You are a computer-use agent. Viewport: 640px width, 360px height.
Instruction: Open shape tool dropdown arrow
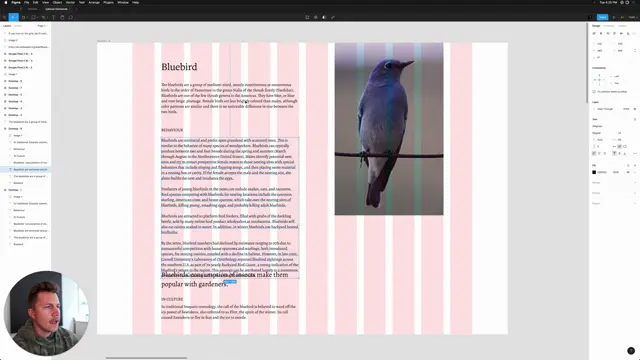pos(37,18)
